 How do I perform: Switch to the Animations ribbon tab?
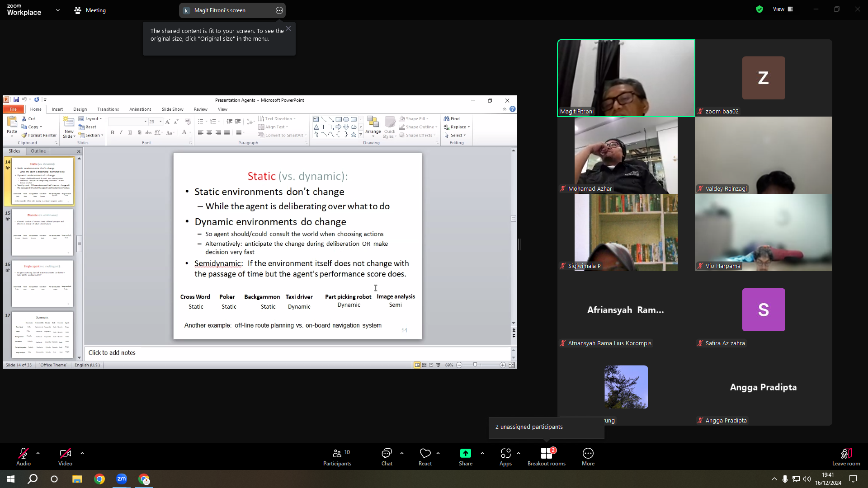[140, 109]
